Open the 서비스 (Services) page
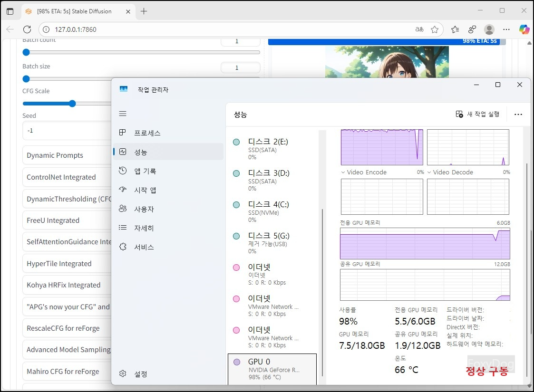This screenshot has width=534, height=392. click(x=169, y=247)
